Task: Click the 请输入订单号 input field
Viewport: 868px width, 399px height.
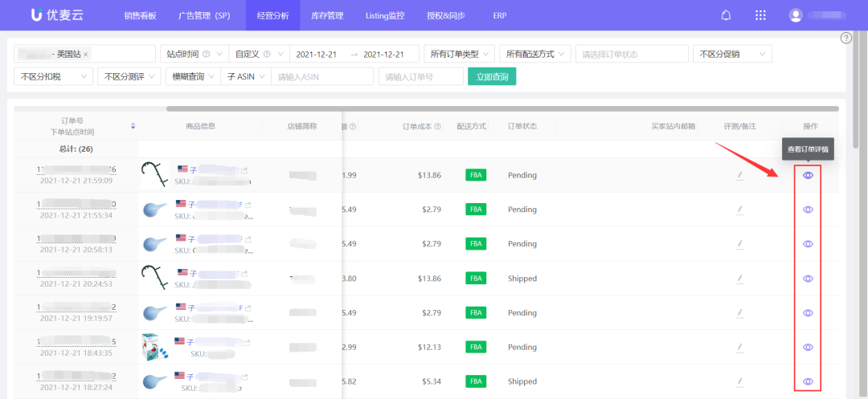Action: point(420,76)
